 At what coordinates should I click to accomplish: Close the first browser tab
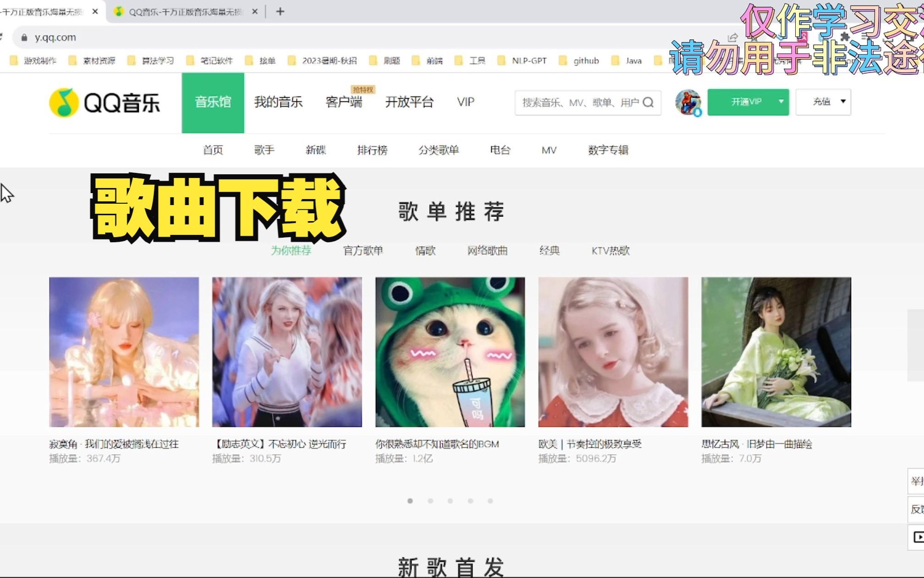point(95,11)
